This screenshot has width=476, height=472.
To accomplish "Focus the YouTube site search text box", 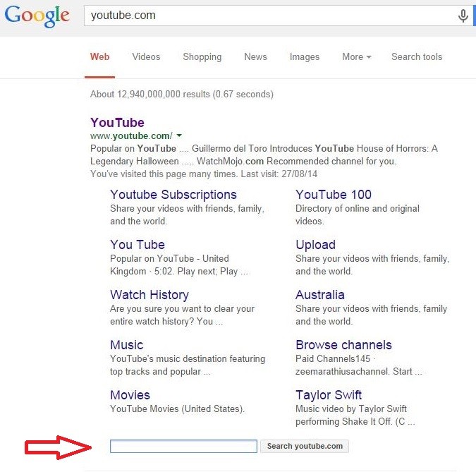I will click(x=183, y=446).
